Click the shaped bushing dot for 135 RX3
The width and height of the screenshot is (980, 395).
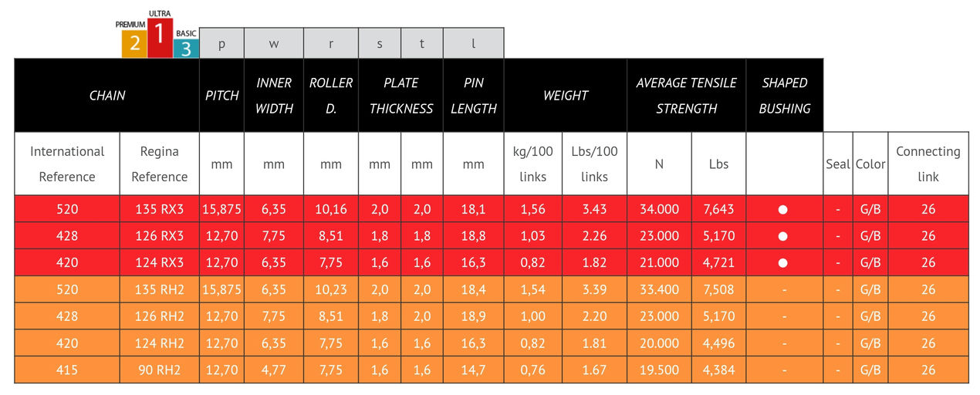click(x=784, y=209)
